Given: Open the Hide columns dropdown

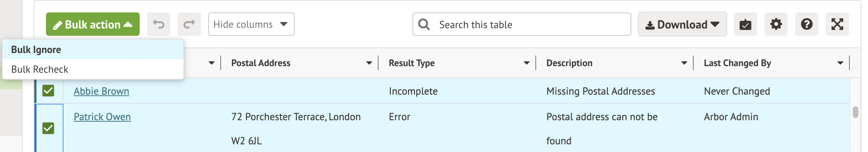Looking at the screenshot, I should tap(251, 24).
